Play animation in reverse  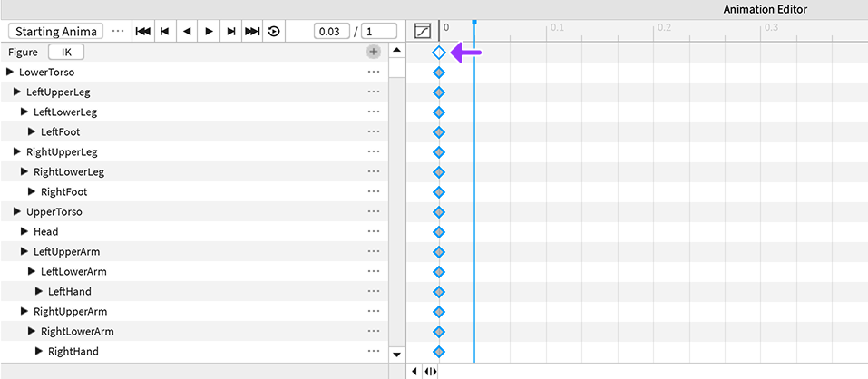(187, 32)
